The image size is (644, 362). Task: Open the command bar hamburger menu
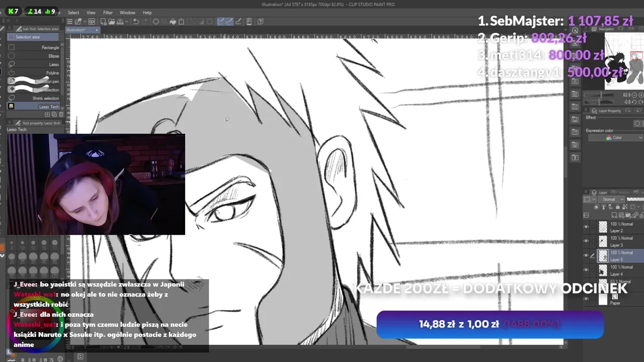click(x=69, y=22)
